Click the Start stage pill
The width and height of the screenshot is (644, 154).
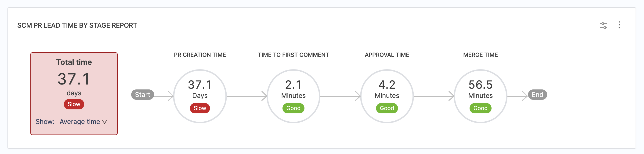[x=142, y=95]
